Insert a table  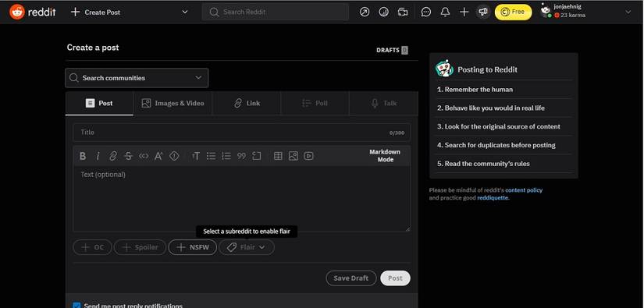(x=278, y=156)
